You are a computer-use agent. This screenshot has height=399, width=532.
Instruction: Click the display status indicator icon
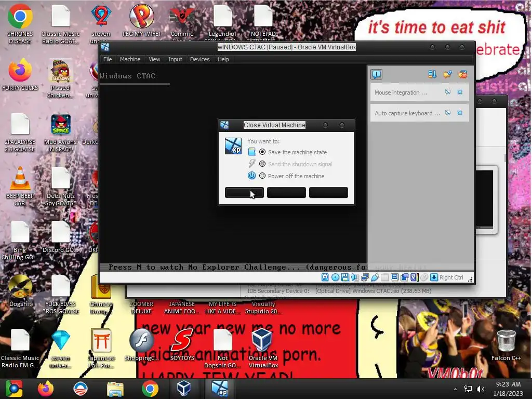[x=395, y=277]
